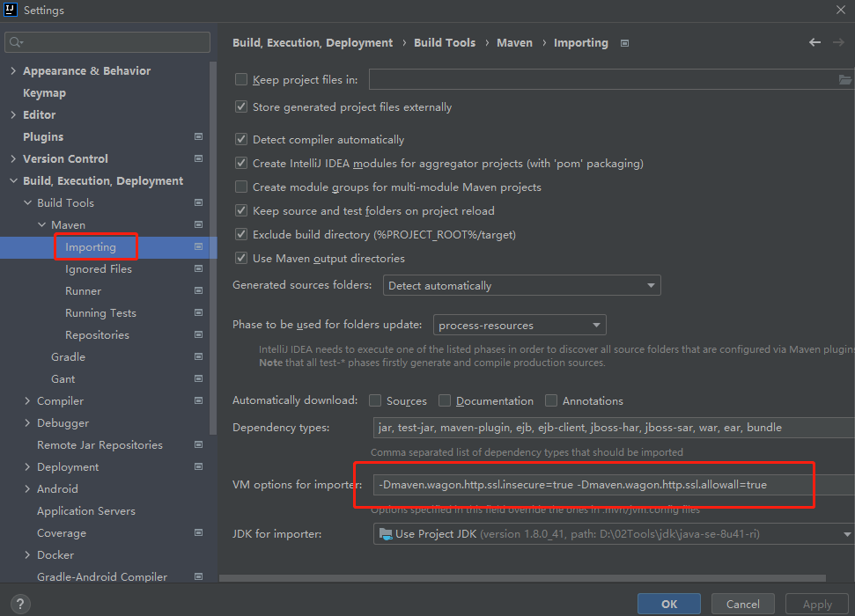Toggle Detect compiler automatically checkbox
The image size is (855, 616).
(241, 140)
